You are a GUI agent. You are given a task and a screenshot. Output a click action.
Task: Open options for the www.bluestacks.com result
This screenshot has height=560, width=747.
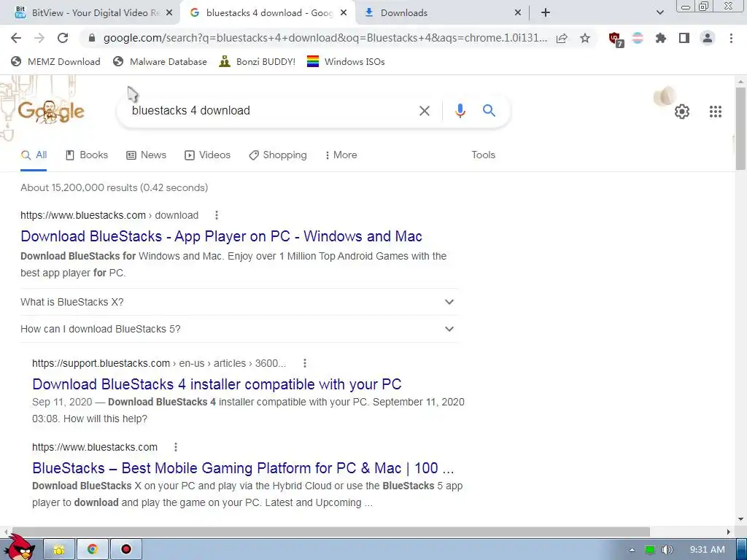(x=176, y=447)
